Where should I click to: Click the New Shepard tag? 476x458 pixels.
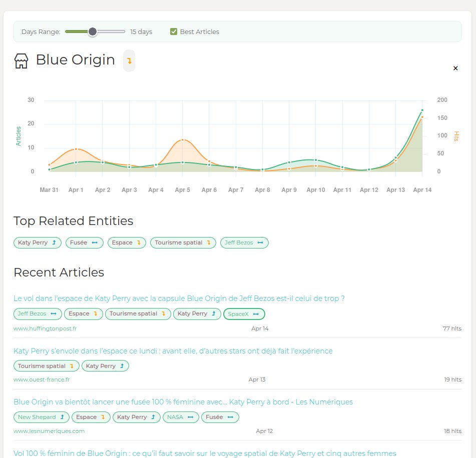click(42, 417)
